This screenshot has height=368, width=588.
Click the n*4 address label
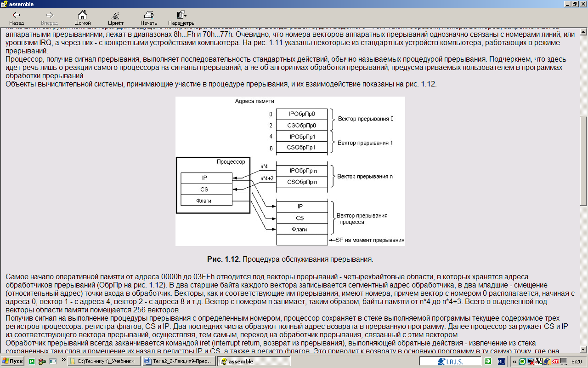264,166
